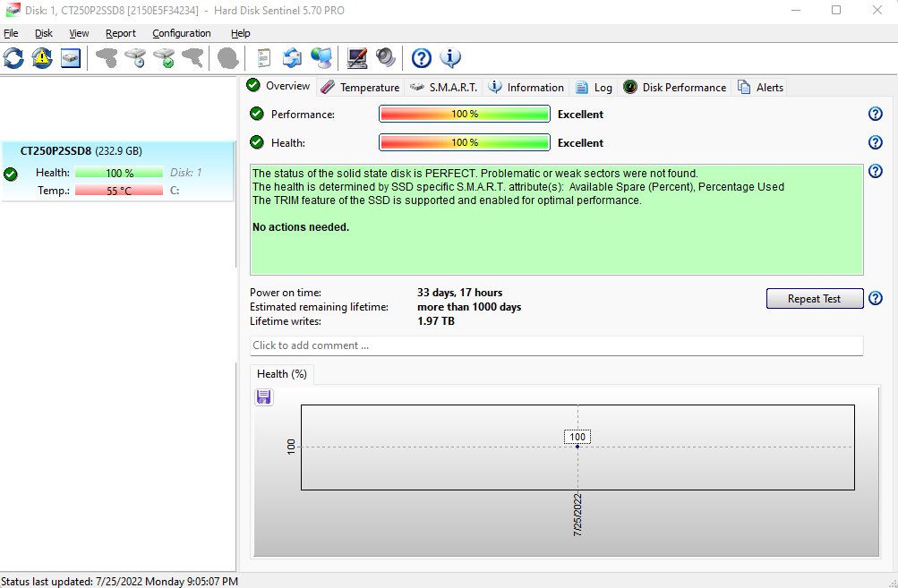Click the speaker sound icon in the toolbar
This screenshot has height=588, width=898.
point(386,59)
